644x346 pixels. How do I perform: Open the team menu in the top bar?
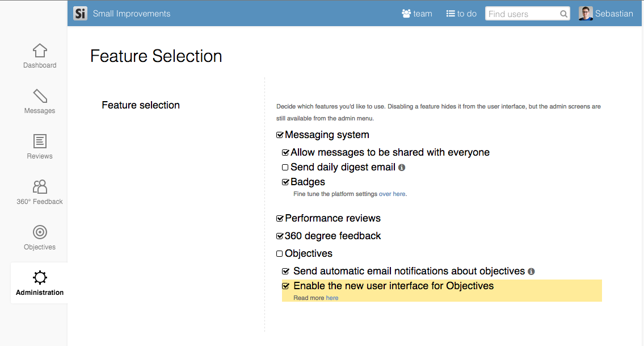(x=416, y=13)
